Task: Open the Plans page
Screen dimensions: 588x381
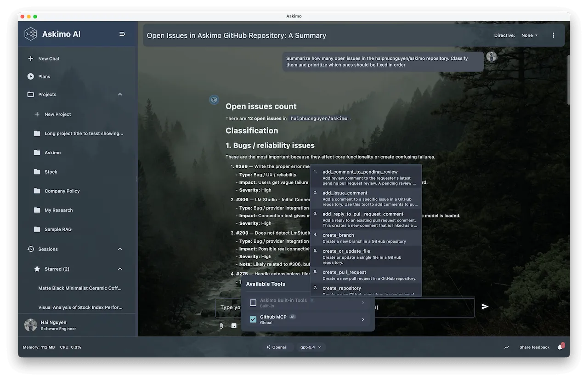Action: [77, 77]
